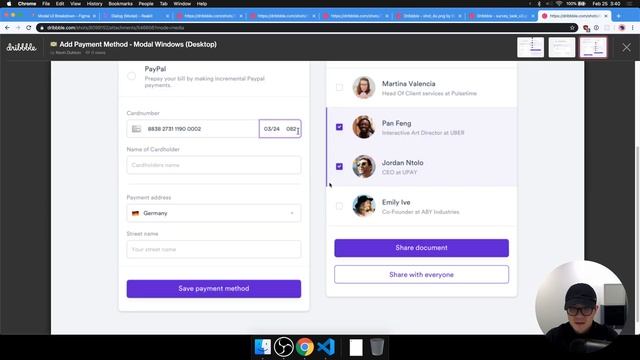Uncheck Jordan Ntolo's checkbox

339,167
